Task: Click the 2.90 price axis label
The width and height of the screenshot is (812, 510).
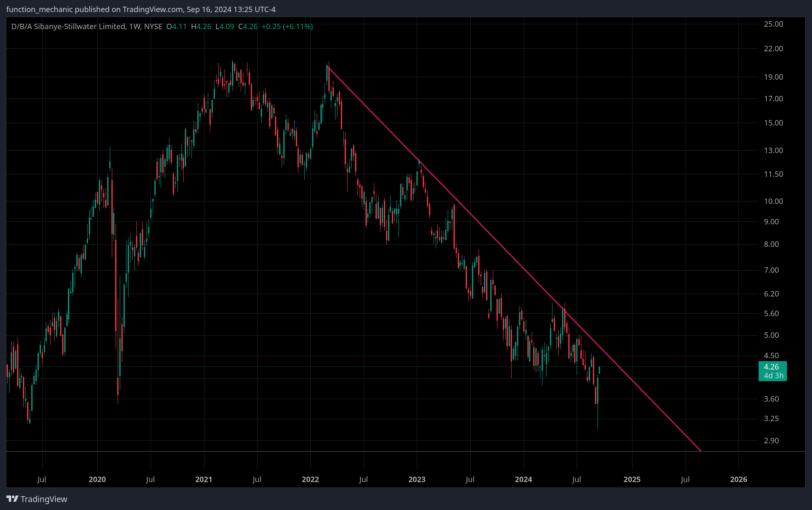Action: [771, 441]
